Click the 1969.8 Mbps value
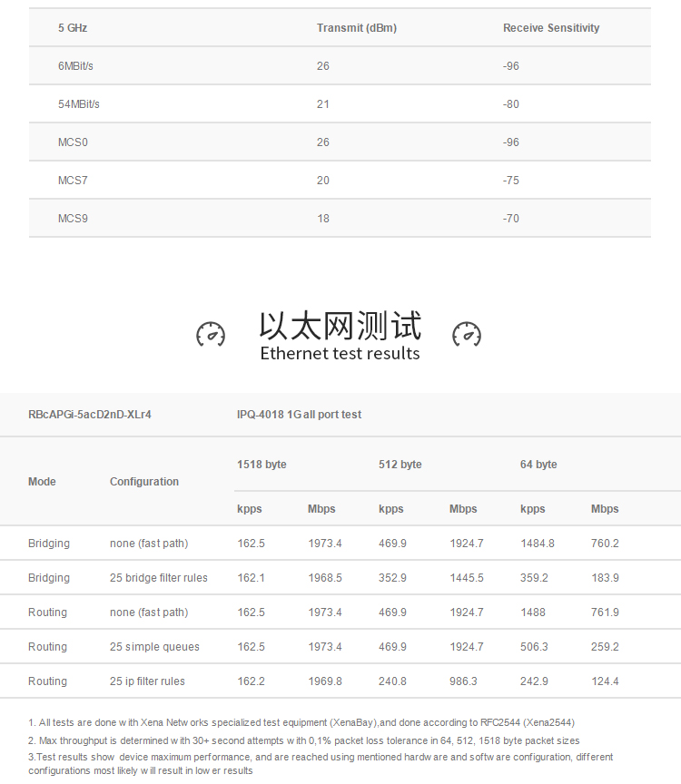The height and width of the screenshot is (784, 681). pyautogui.click(x=325, y=681)
